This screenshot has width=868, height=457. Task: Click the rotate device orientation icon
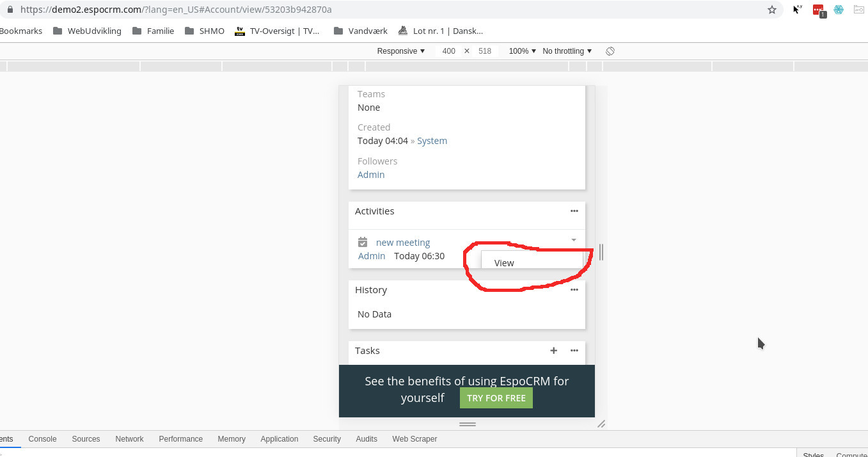tap(610, 51)
